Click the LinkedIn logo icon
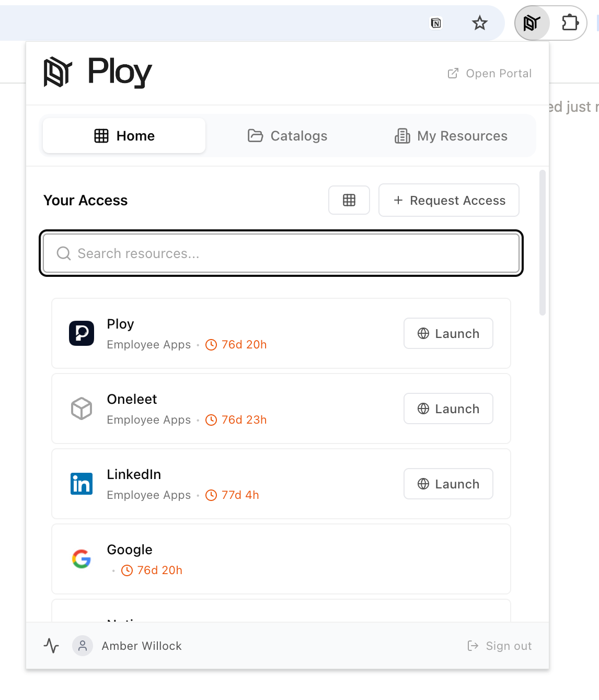The image size is (599, 700). pyautogui.click(x=82, y=484)
